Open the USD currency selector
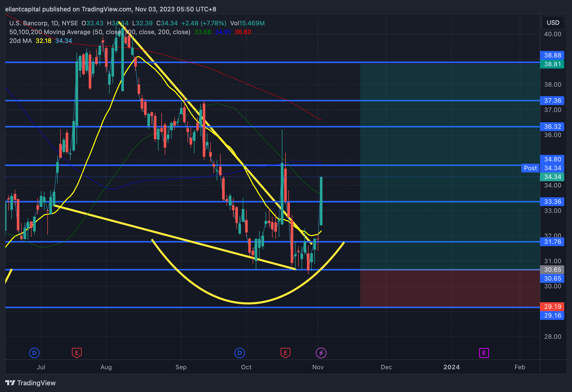 [x=553, y=23]
